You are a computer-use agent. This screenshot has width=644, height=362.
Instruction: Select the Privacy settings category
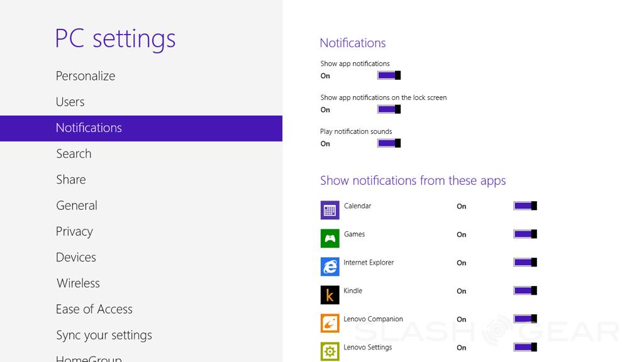coord(74,231)
